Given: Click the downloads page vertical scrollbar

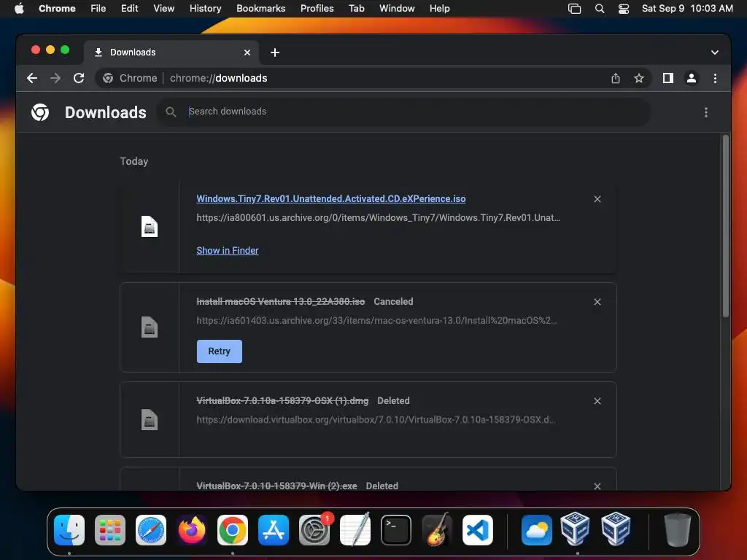Looking at the screenshot, I should tap(726, 227).
